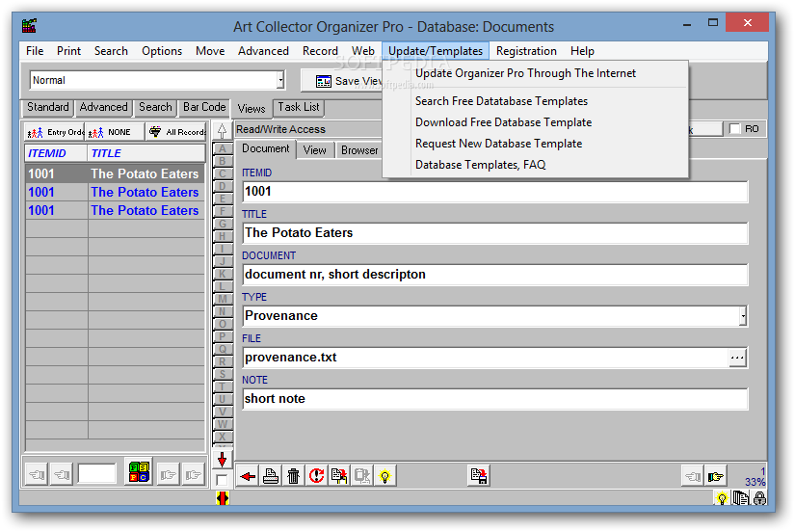Click the trash can delete record icon

tap(294, 476)
